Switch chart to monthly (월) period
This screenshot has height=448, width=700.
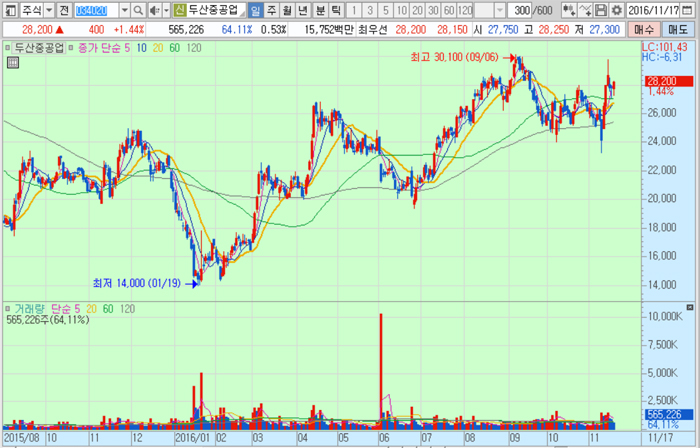[x=288, y=9]
